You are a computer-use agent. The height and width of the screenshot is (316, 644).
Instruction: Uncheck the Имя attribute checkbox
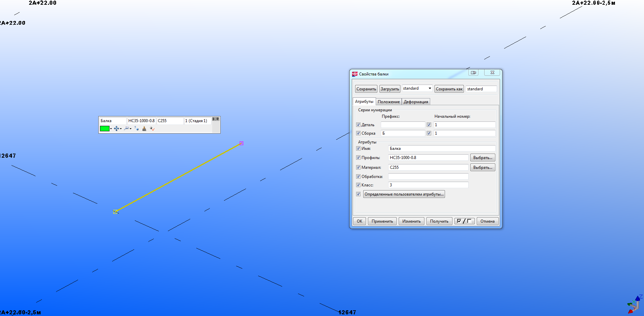(x=358, y=149)
